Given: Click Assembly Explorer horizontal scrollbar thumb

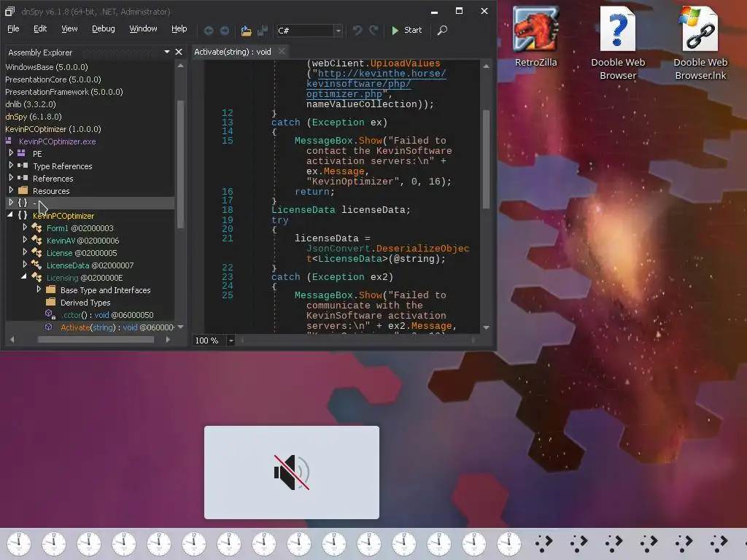Looking at the screenshot, I should click(96, 340).
